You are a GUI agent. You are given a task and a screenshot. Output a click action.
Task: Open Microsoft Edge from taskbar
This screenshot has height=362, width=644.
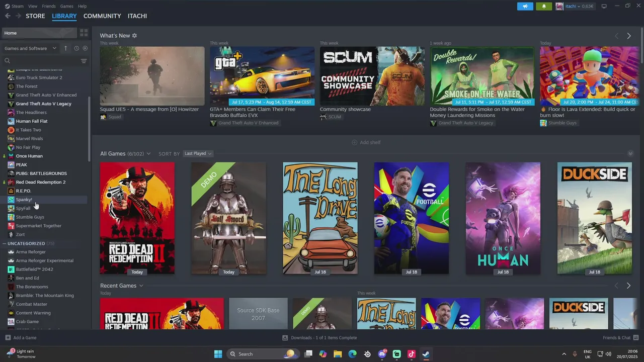tap(353, 354)
